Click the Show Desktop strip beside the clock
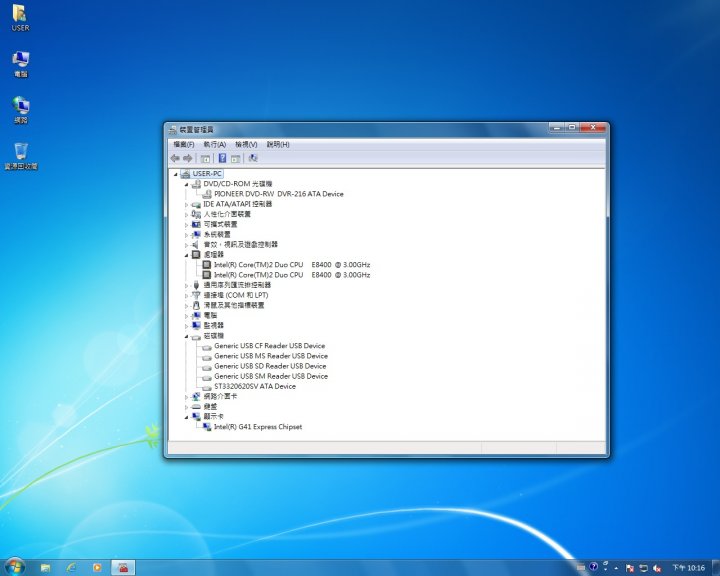Screen dimensions: 720x576 [x=715, y=568]
